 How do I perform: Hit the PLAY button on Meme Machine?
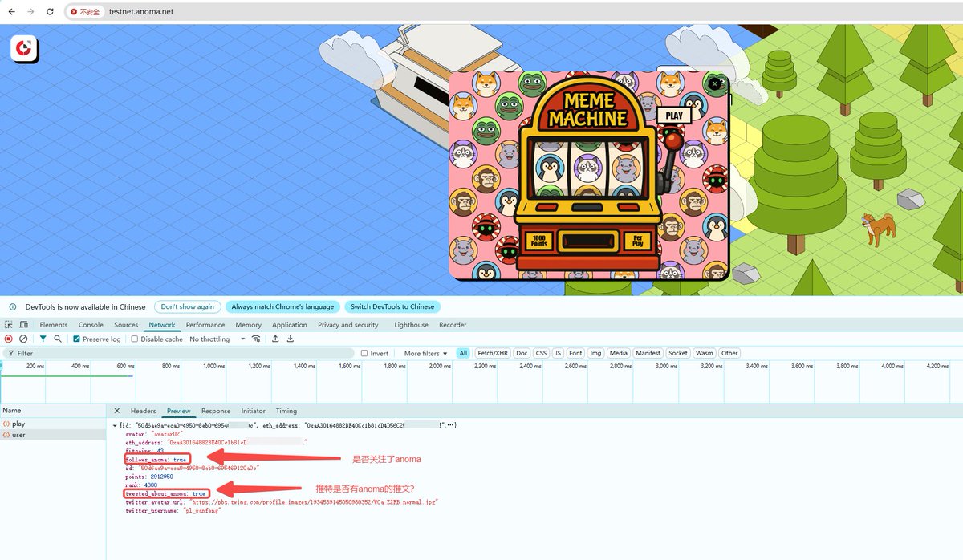click(674, 116)
